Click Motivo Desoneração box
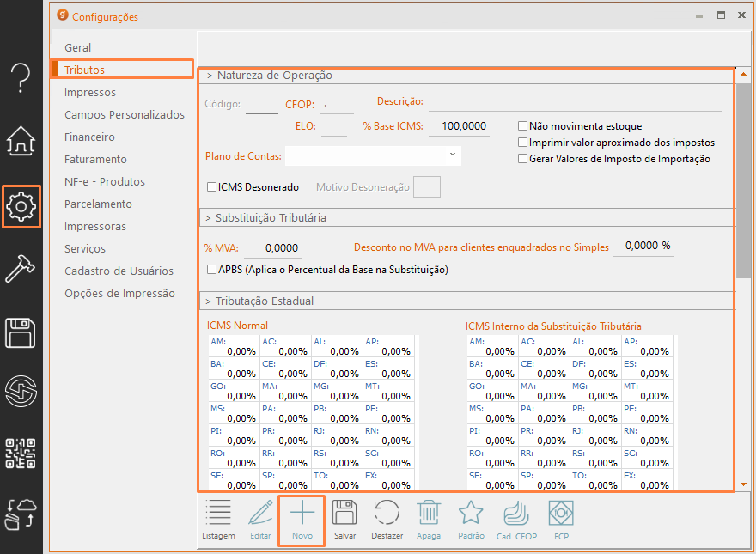 (x=427, y=186)
